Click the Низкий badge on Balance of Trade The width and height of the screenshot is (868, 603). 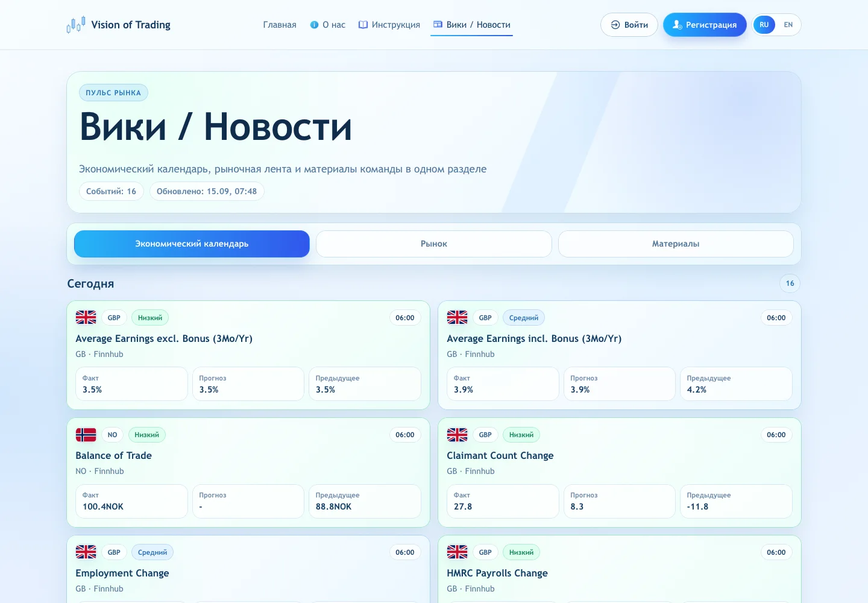click(x=147, y=435)
